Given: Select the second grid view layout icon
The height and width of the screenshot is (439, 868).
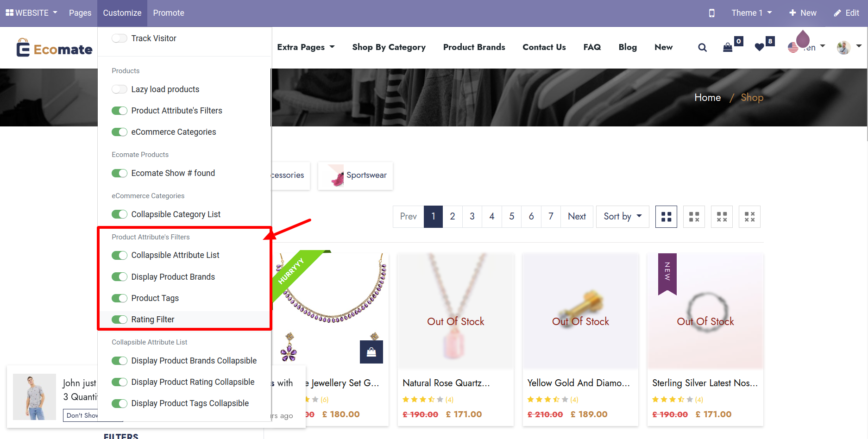Looking at the screenshot, I should [694, 217].
